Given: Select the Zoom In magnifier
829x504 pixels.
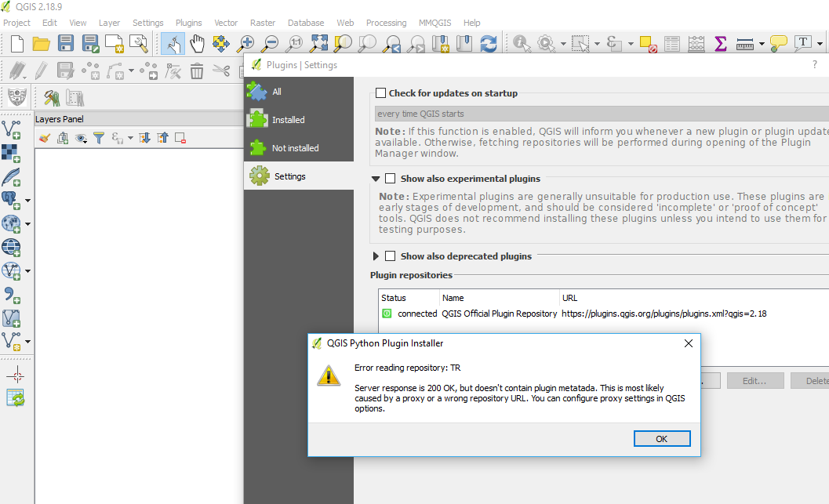Looking at the screenshot, I should tap(245, 43).
